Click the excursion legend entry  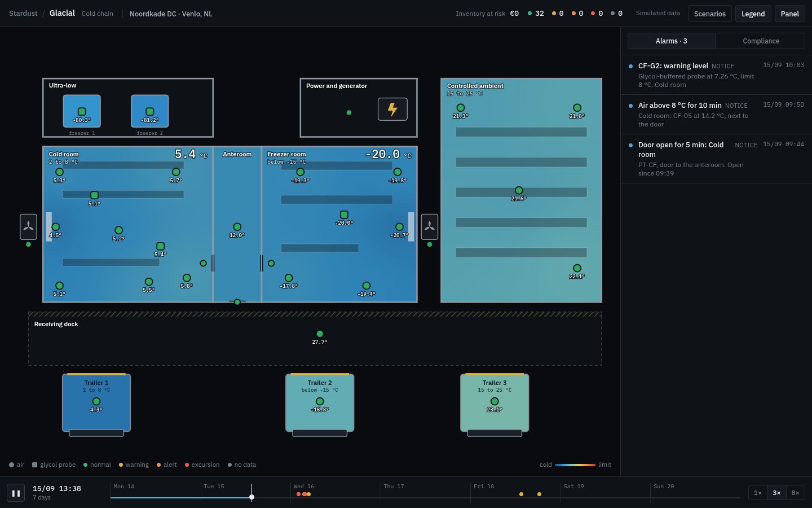click(x=202, y=465)
